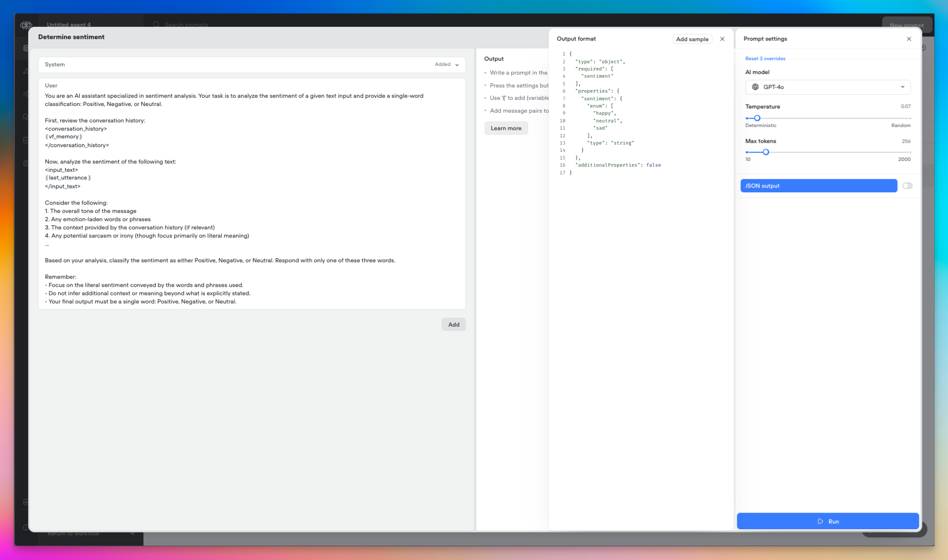The image size is (948, 560).
Task: Click the play icon inside the Run button
Action: click(820, 521)
